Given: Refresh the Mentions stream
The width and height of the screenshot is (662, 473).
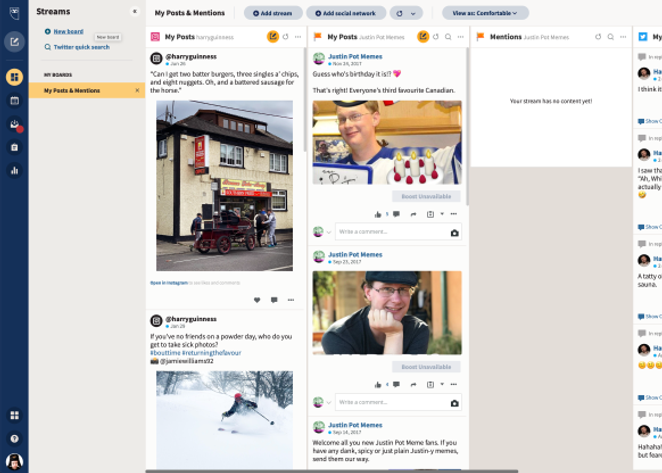Looking at the screenshot, I should click(598, 37).
